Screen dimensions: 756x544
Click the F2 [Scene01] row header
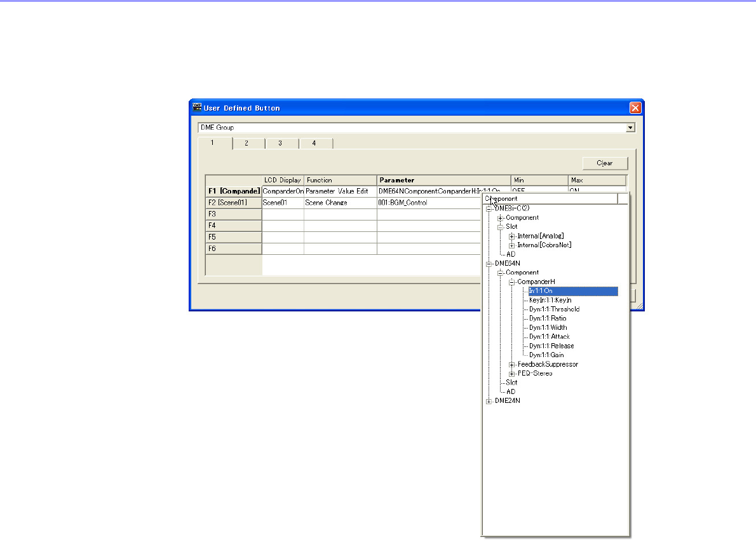[234, 203]
